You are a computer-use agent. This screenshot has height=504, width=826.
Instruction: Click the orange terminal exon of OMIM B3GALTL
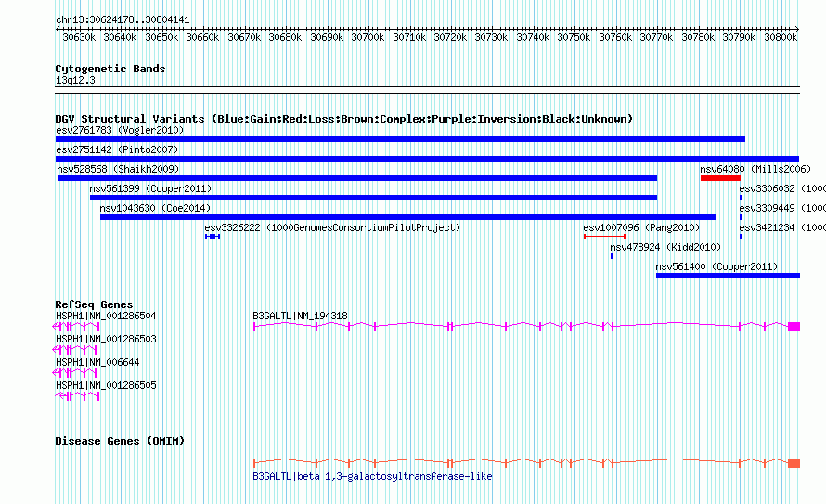coord(794,463)
